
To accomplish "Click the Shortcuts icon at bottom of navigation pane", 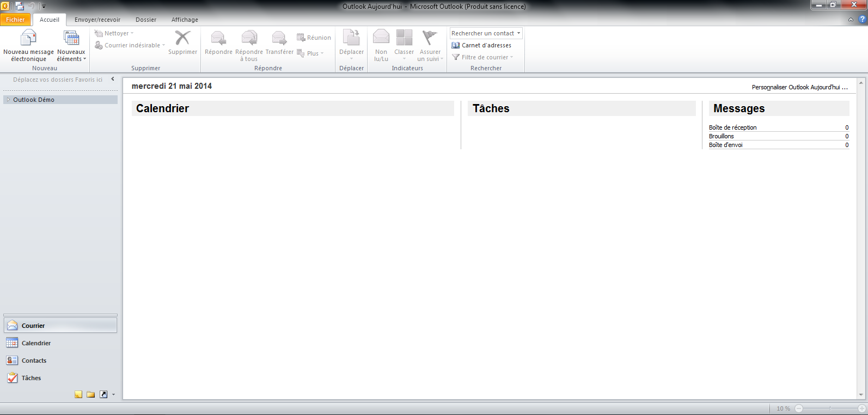I will point(103,394).
